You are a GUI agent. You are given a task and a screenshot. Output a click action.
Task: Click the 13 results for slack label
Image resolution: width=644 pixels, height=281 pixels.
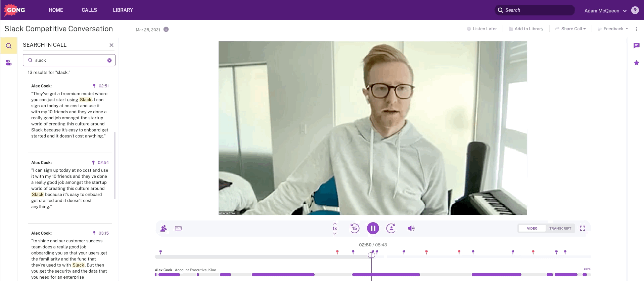(49, 73)
